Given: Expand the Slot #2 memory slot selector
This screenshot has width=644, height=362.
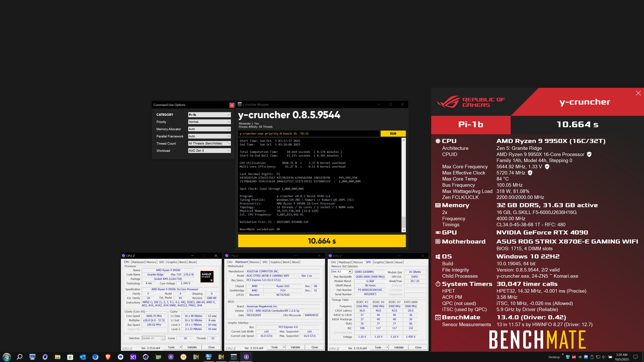Looking at the screenshot, I should pyautogui.click(x=350, y=271).
